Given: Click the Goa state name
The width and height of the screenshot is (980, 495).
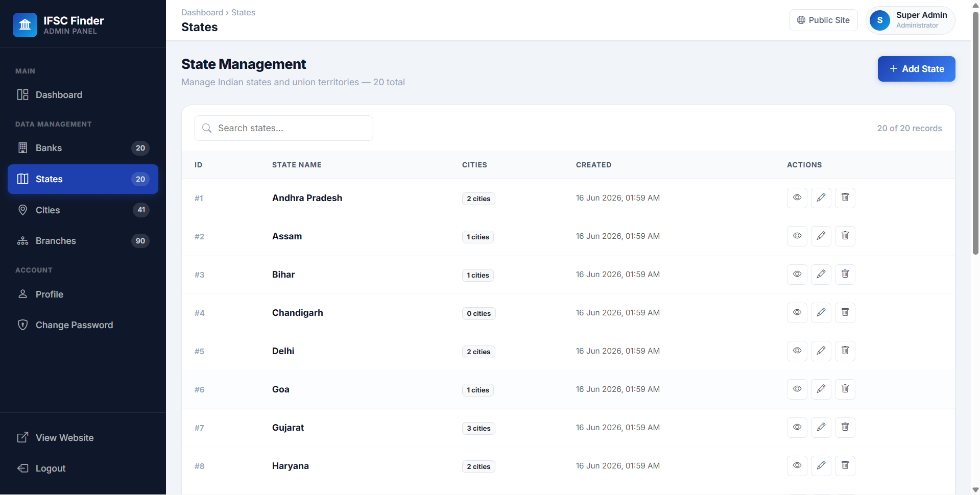Looking at the screenshot, I should click(x=281, y=389).
